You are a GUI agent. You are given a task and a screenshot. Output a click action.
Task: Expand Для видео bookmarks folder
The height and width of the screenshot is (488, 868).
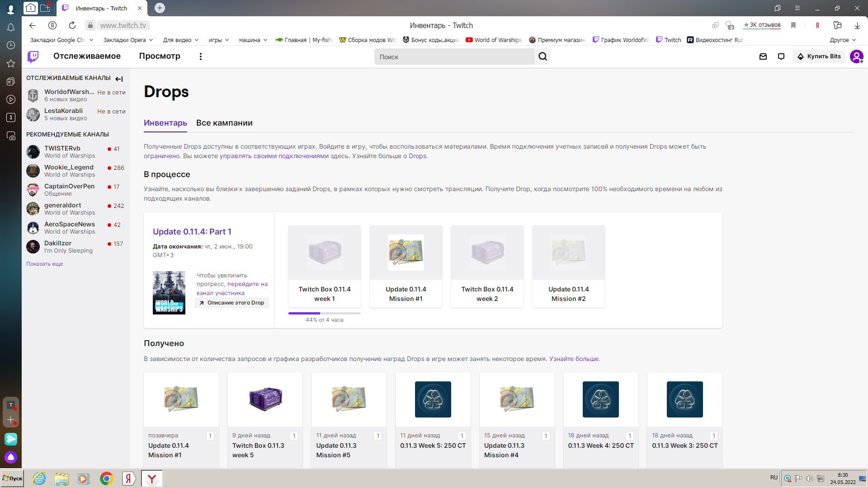click(181, 40)
